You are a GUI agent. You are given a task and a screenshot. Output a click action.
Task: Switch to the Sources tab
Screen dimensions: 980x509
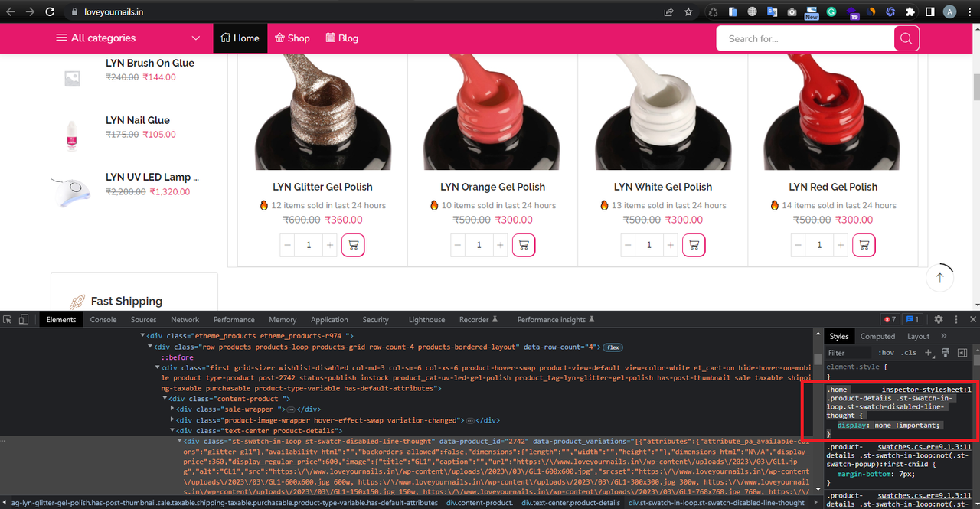pyautogui.click(x=143, y=319)
